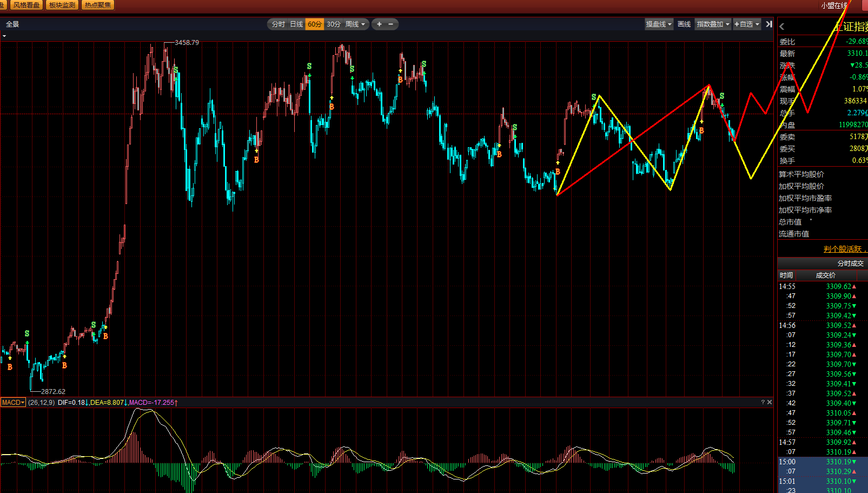
Task: Click the 流通市值 row
Action: point(794,234)
